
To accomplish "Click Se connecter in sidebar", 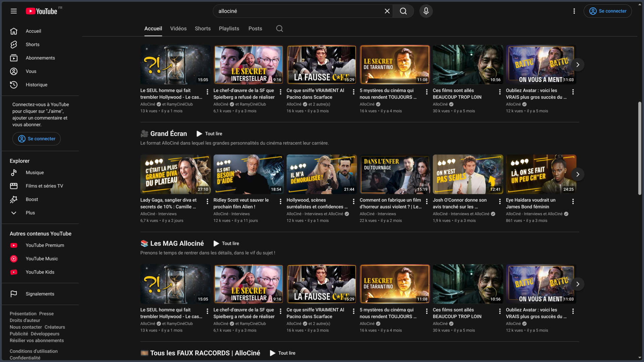I will [x=37, y=139].
